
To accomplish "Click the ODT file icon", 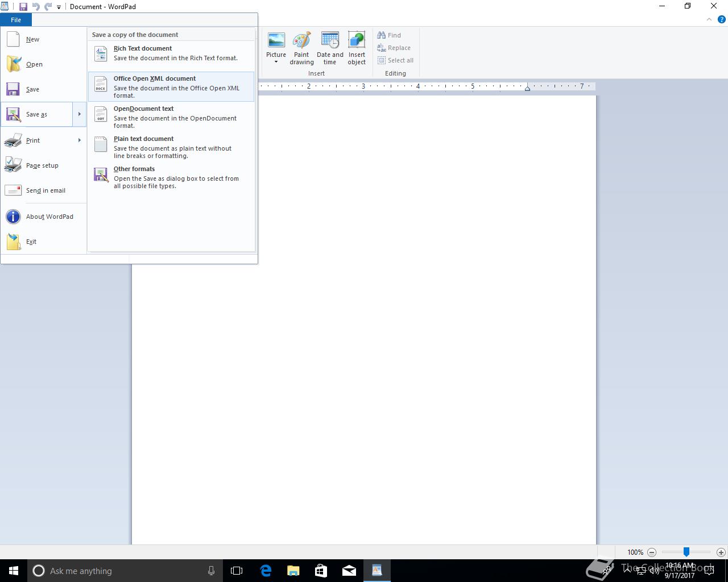I will (x=101, y=114).
